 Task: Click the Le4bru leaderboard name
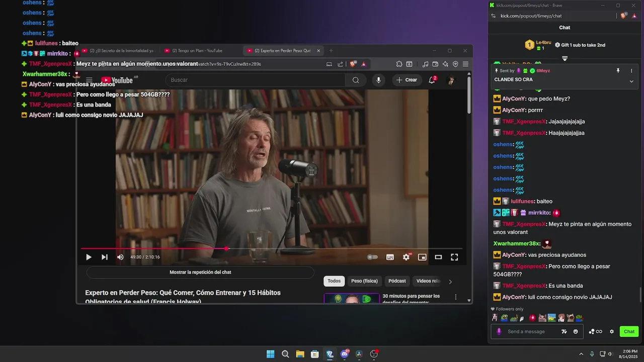pos(544,42)
